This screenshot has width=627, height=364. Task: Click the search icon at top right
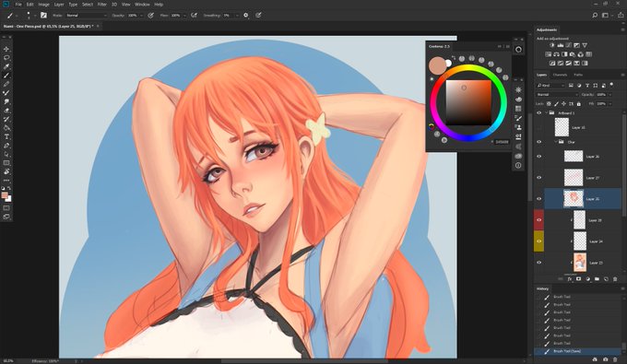click(595, 15)
